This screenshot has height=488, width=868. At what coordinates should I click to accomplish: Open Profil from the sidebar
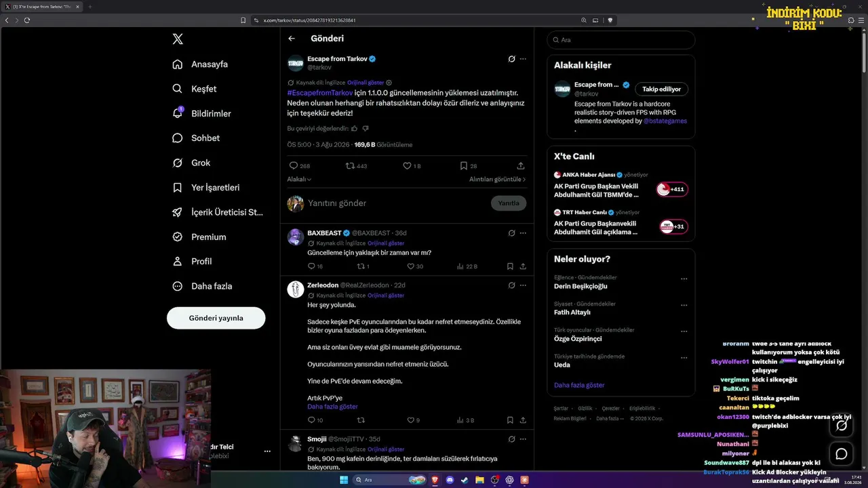pyautogui.click(x=192, y=262)
